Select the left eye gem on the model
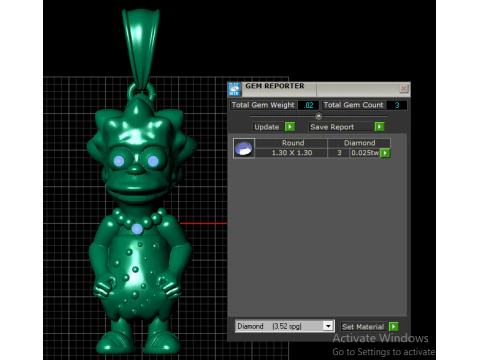This screenshot has height=360, width=480. click(x=119, y=161)
